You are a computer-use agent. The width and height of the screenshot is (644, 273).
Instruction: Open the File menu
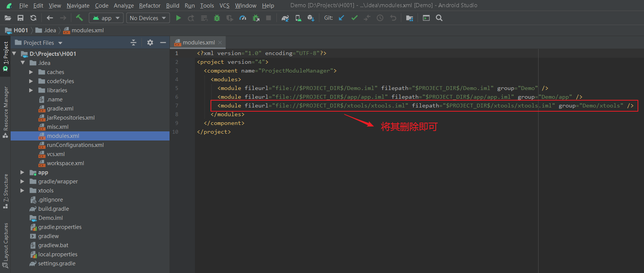point(24,5)
